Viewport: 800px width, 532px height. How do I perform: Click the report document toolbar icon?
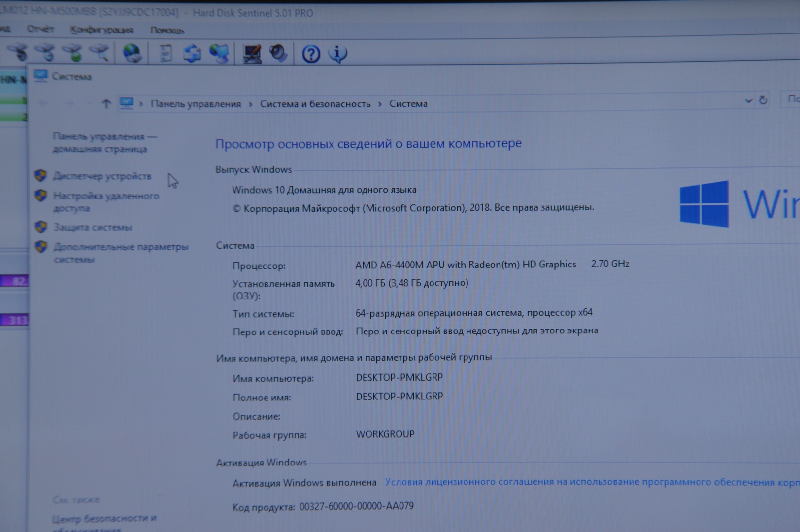(166, 53)
